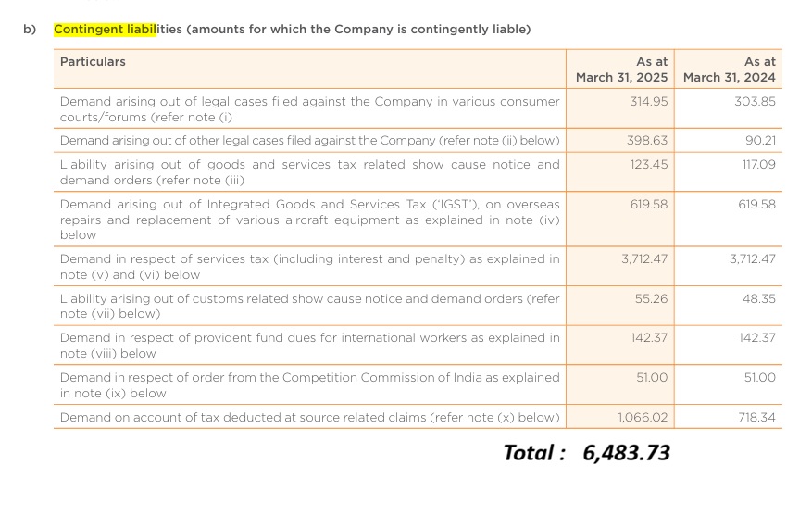Select the provident fund dues row description
This screenshot has width=812, height=516.
309,346
